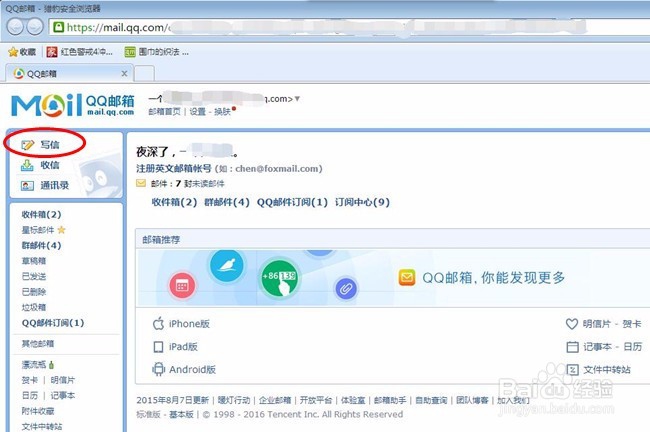
Task: Open 日历 in the sidebar
Action: click(30, 396)
